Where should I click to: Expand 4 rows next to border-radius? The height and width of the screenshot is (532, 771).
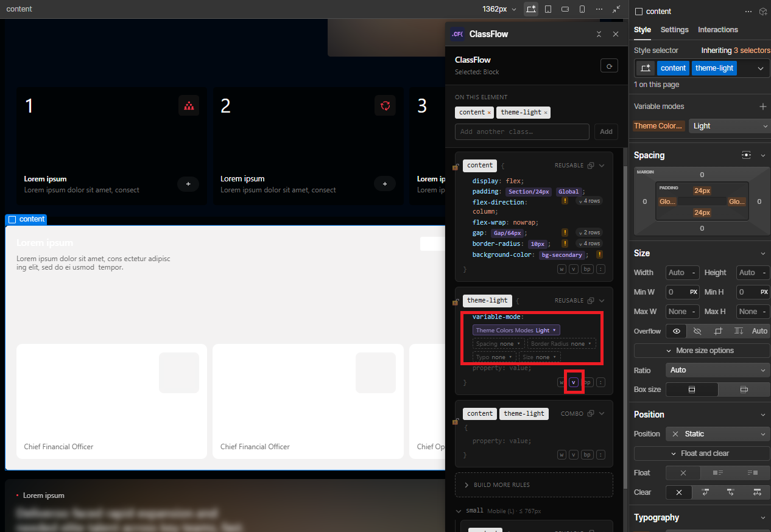pos(588,243)
